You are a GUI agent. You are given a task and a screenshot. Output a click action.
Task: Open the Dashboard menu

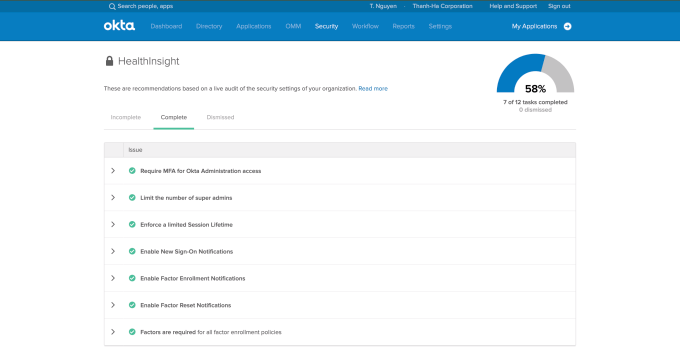[x=167, y=26]
